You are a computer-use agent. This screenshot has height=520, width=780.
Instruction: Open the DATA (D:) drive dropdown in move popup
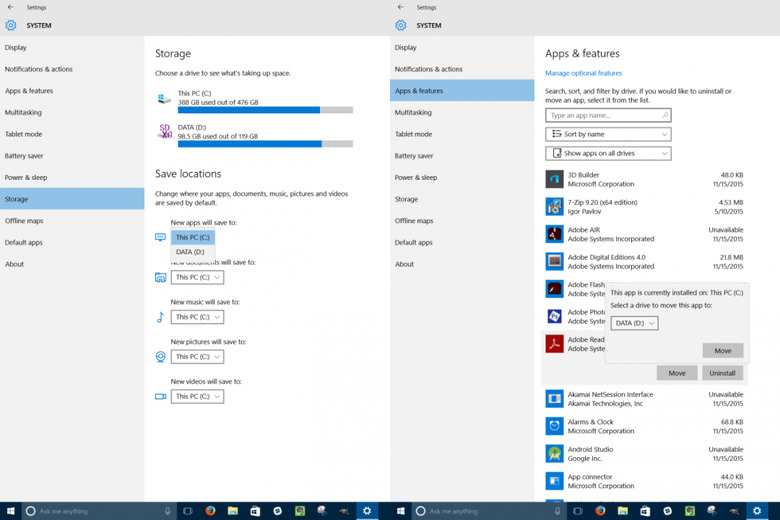click(634, 323)
